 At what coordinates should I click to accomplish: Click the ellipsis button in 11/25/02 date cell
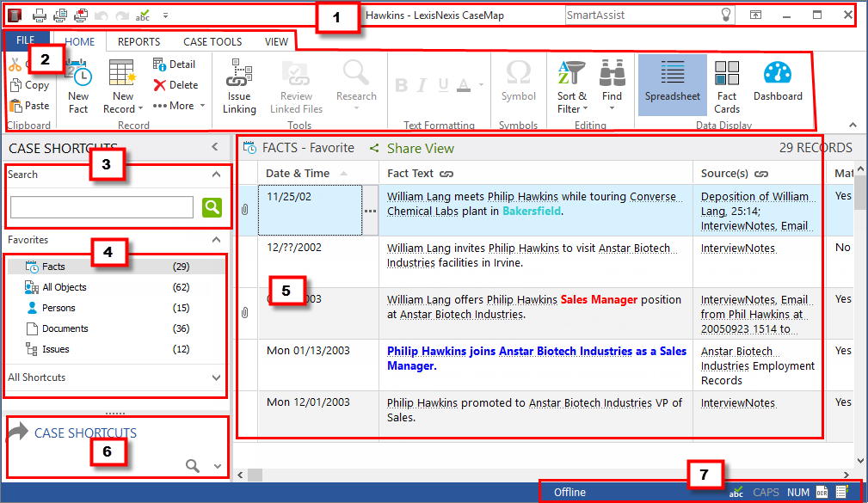[x=370, y=211]
